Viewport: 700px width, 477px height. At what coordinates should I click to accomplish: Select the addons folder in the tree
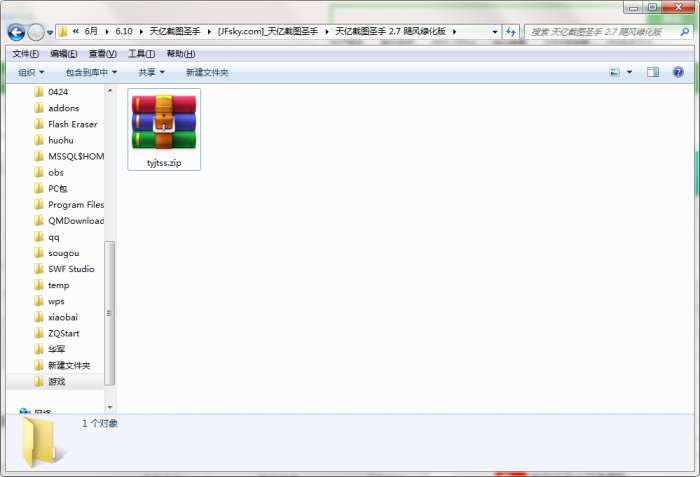coord(63,108)
